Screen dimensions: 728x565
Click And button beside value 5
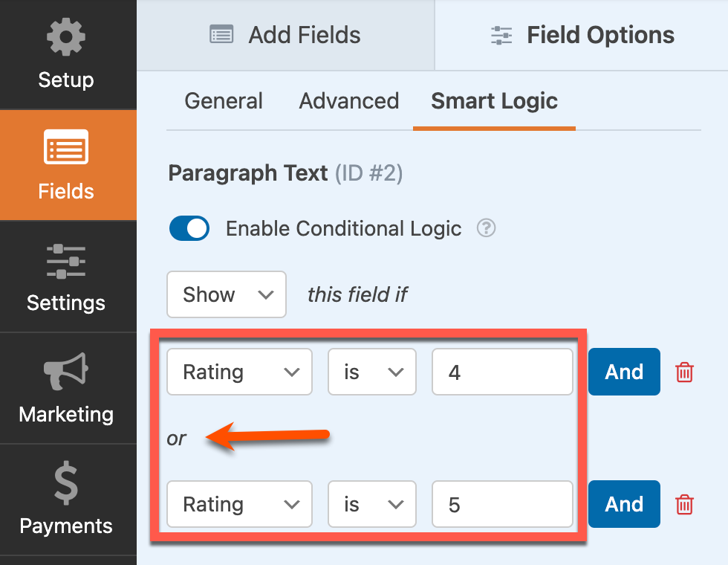pyautogui.click(x=624, y=505)
